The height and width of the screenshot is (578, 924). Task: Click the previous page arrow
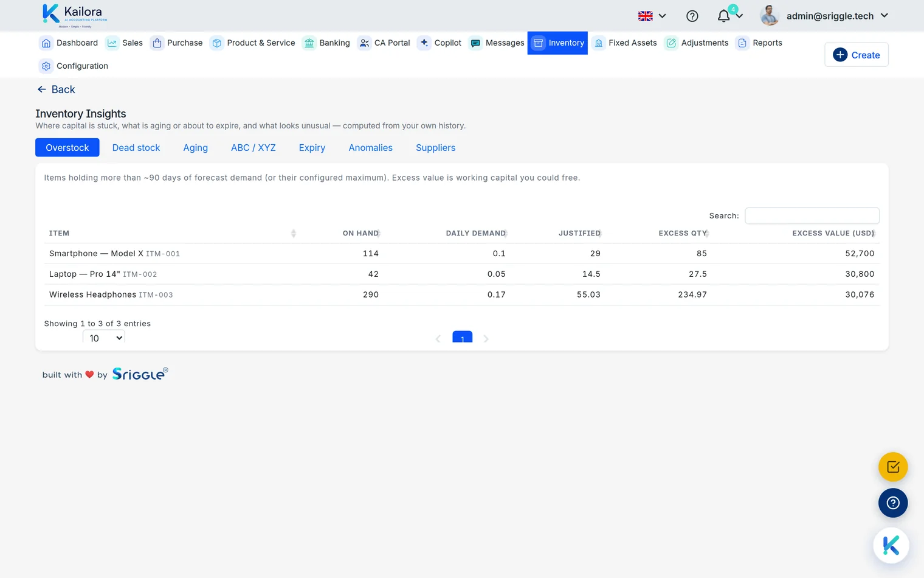(438, 339)
